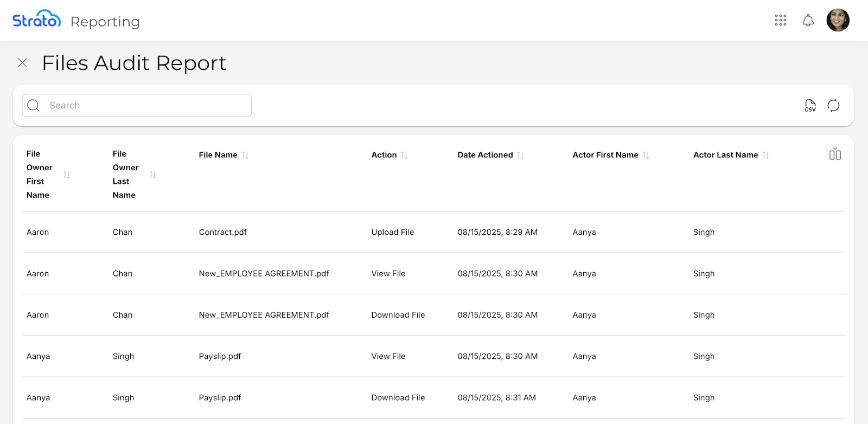
Task: Select the Contract.pdf row
Action: (223, 232)
